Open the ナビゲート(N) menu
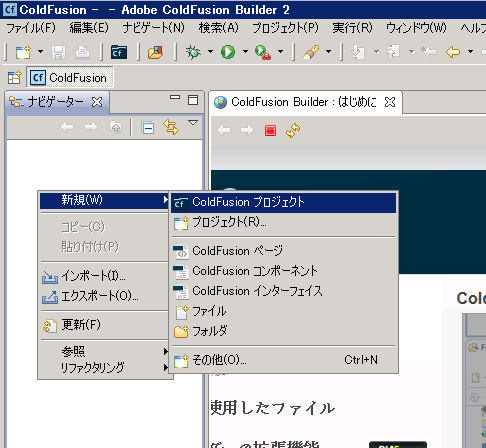Viewport: 486px width, 448px height. [153, 28]
